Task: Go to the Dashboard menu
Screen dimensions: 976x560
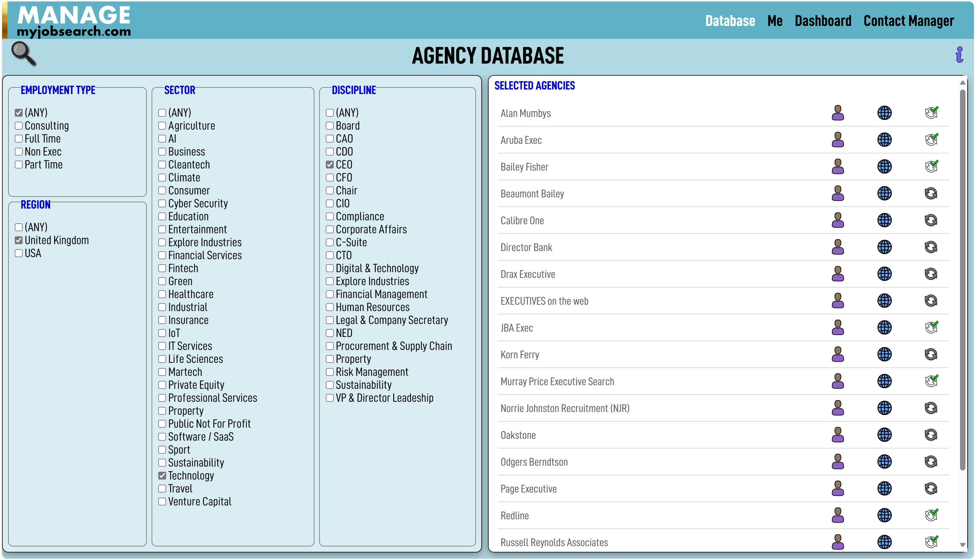Action: click(x=823, y=21)
